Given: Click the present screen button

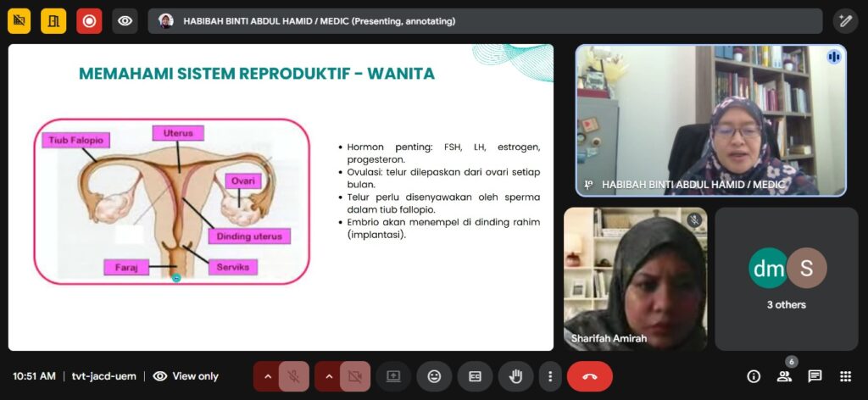Looking at the screenshot, I should point(393,376).
